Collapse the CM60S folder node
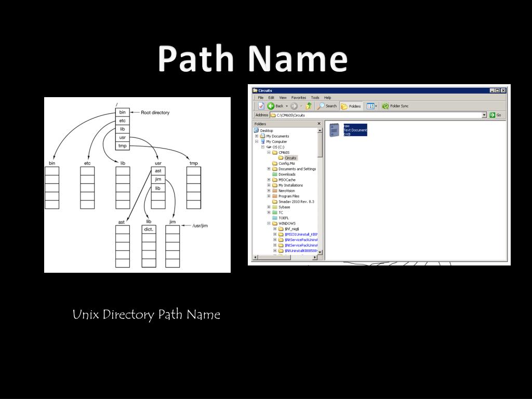This screenshot has width=532, height=399. pyautogui.click(x=269, y=152)
